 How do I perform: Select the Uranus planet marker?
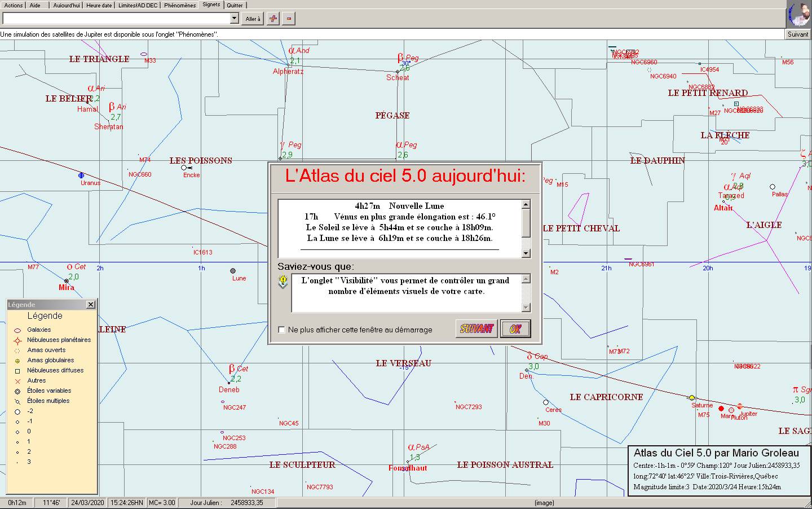[81, 175]
